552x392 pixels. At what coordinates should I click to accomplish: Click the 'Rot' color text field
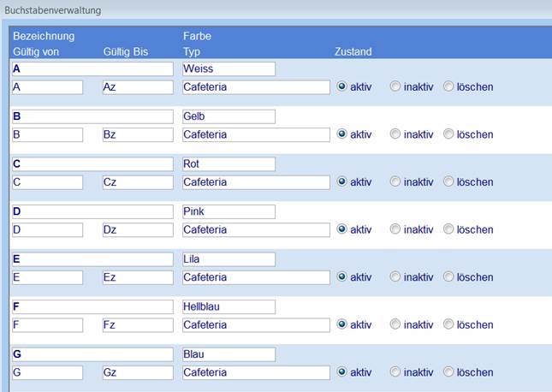[229, 164]
